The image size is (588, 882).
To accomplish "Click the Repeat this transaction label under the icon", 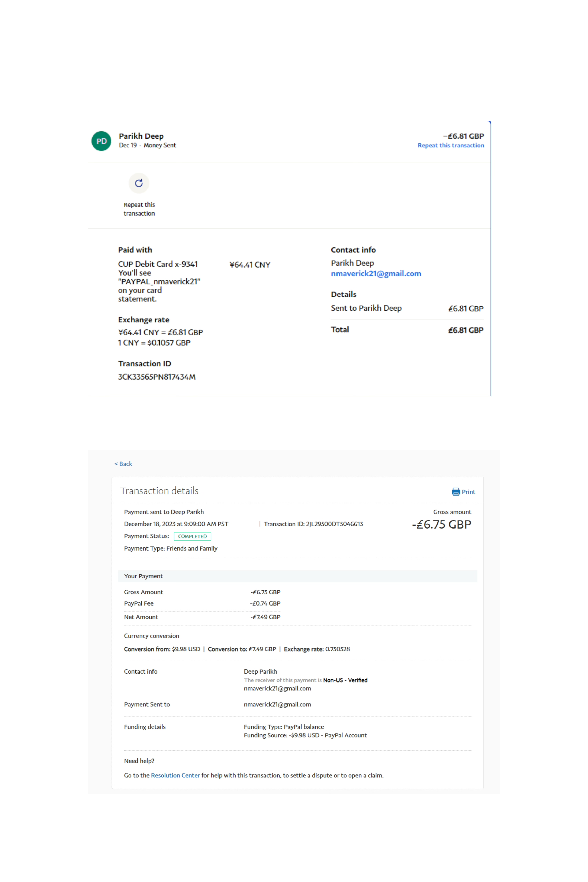I will tap(139, 209).
